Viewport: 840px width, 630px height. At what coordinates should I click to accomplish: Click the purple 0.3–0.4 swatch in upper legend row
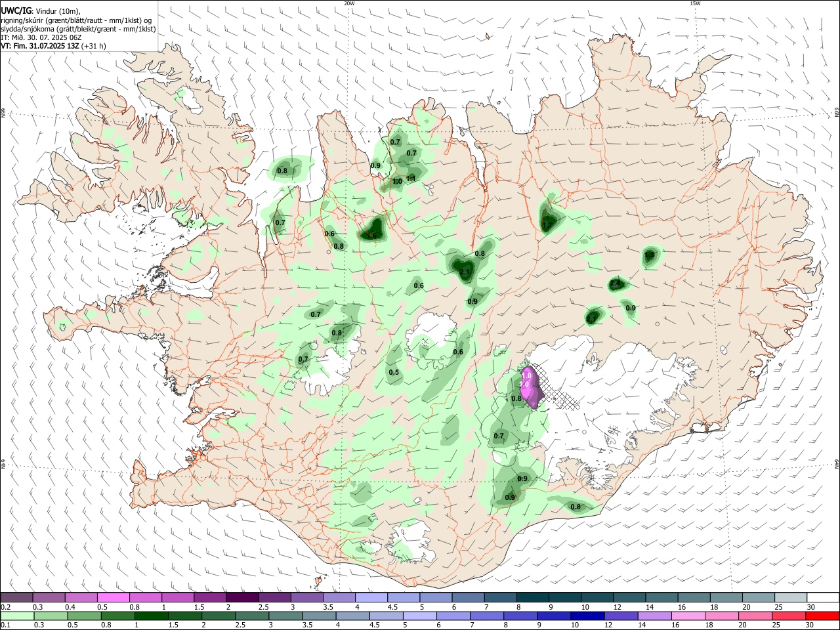click(x=49, y=597)
